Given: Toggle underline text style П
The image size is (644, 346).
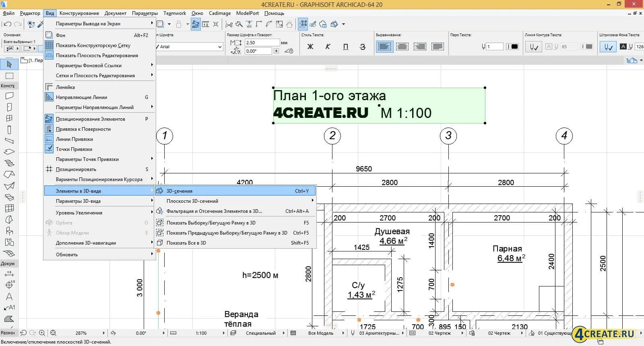Looking at the screenshot, I should click(345, 47).
